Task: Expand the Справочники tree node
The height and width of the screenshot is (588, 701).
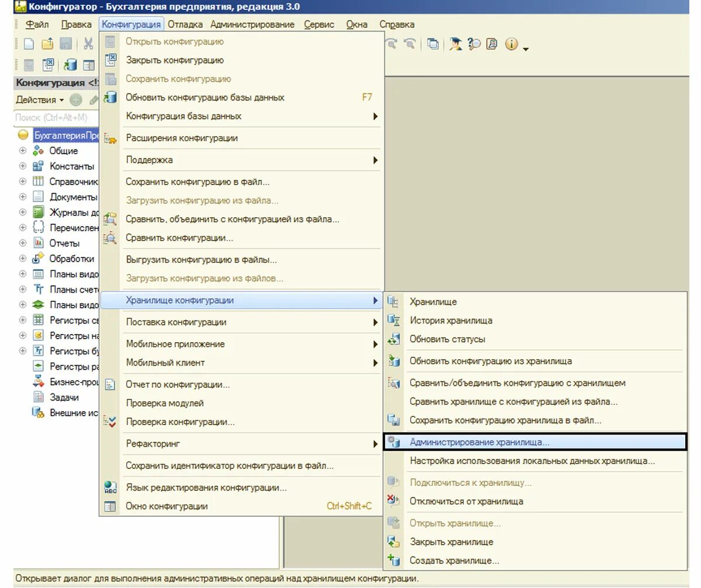Action: (x=23, y=182)
